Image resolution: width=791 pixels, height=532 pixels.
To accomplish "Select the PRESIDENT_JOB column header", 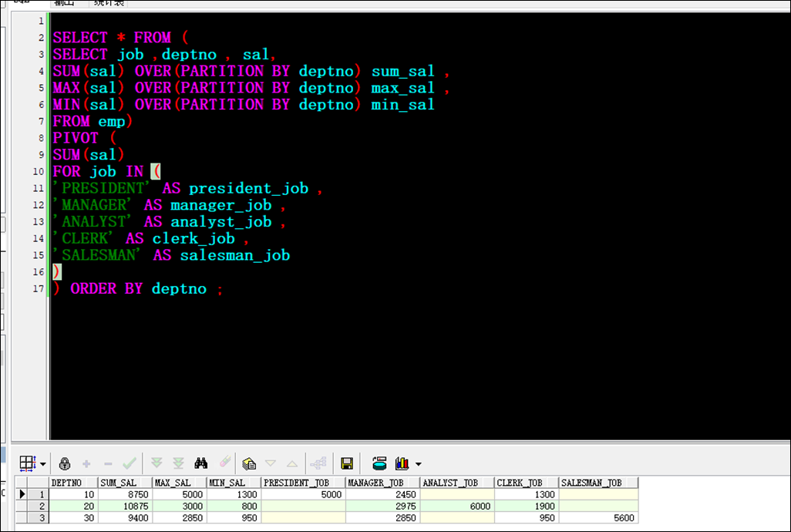I will [303, 483].
